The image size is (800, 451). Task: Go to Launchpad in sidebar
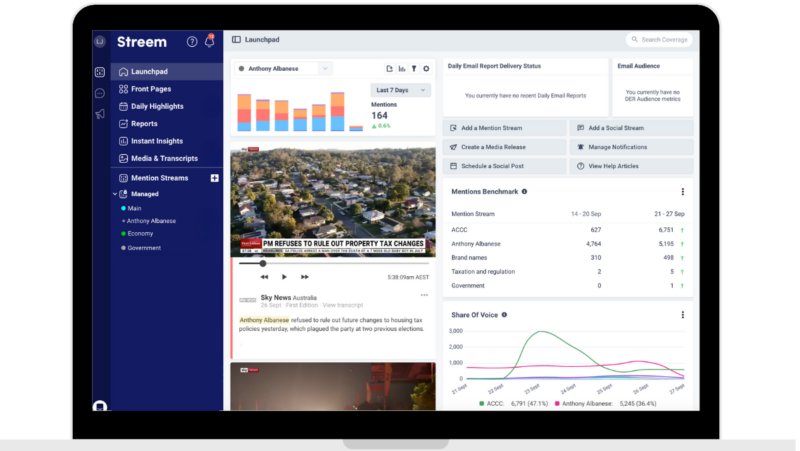(167, 71)
